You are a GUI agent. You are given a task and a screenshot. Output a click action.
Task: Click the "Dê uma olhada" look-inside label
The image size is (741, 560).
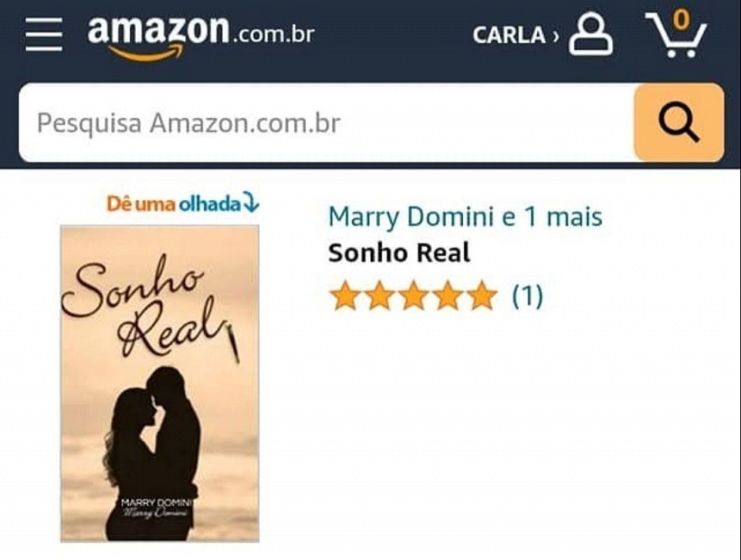[174, 204]
